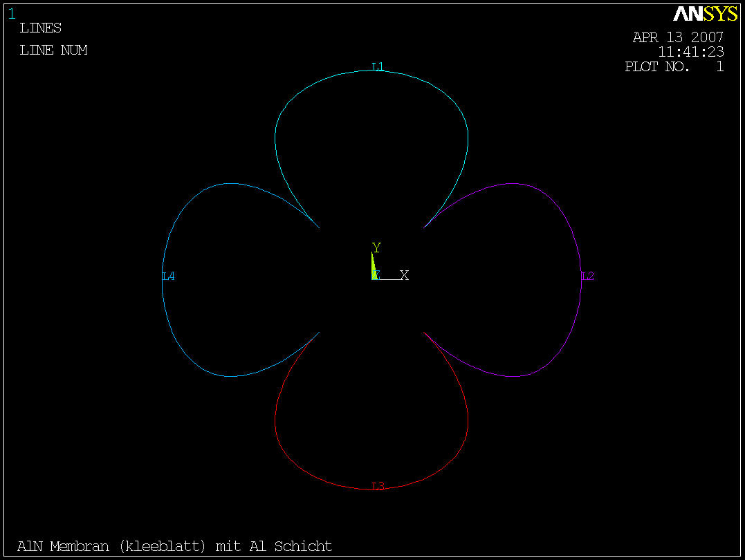Viewport: 745px width, 560px height.
Task: Click the window number 1 in the corner
Action: (11, 15)
